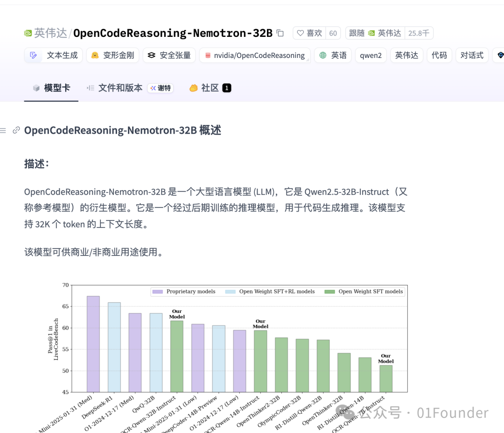Select the 英伟达 tag in the tag row
Image resolution: width=504 pixels, height=433 pixels.
click(x=406, y=55)
